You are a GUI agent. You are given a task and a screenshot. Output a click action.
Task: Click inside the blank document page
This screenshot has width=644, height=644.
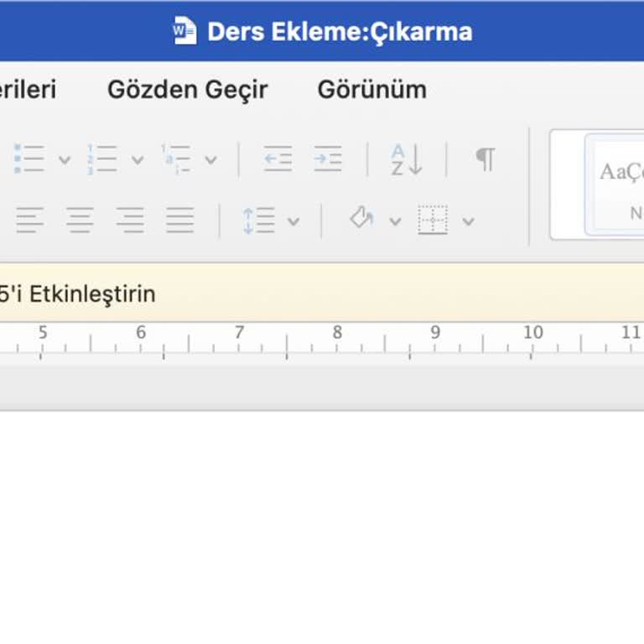(x=322, y=527)
